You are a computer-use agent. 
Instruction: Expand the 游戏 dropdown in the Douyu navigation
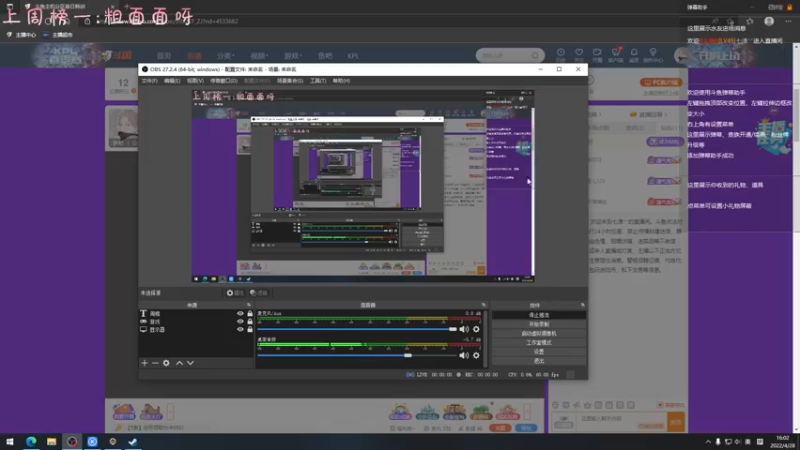coord(293,56)
